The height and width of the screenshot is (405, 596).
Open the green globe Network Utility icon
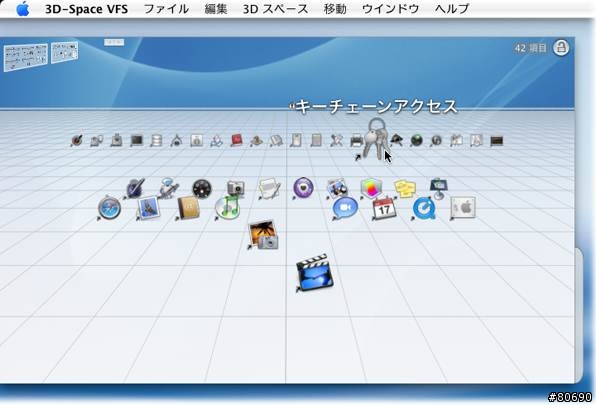coord(417,141)
